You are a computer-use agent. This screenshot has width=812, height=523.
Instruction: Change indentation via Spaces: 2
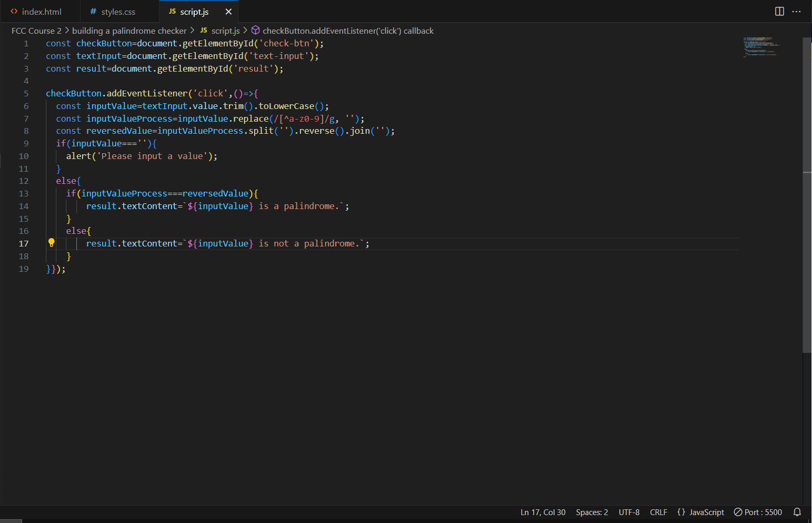pos(592,512)
